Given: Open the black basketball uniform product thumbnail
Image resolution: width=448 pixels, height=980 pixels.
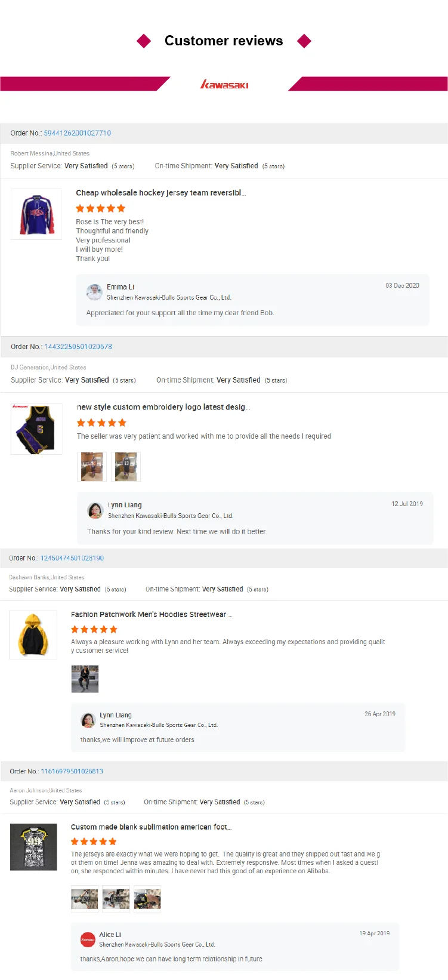Looking at the screenshot, I should click(36, 429).
